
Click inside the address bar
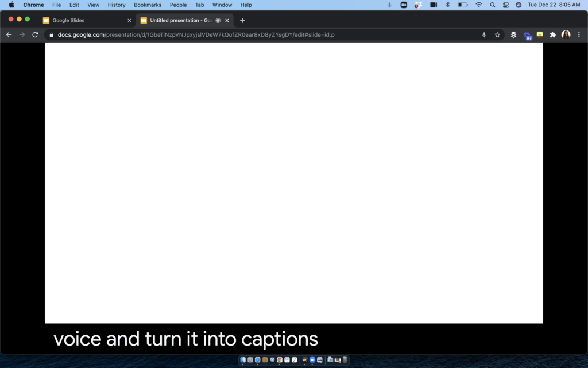click(230, 34)
